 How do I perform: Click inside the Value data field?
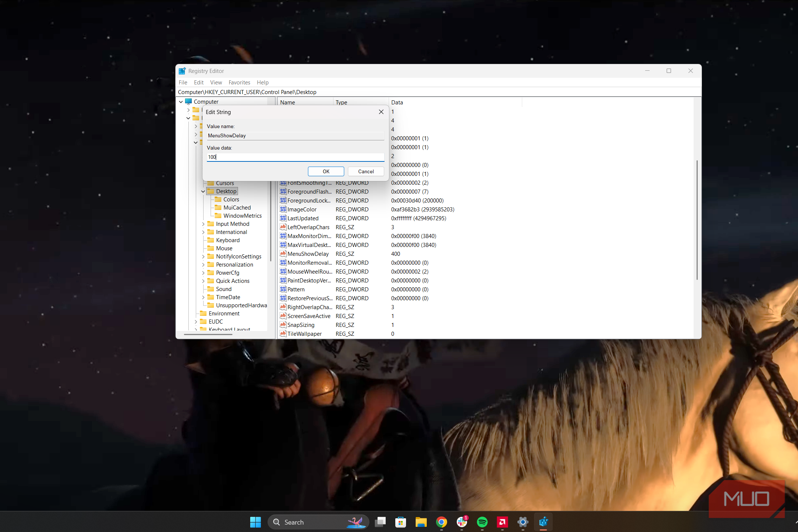(295, 157)
